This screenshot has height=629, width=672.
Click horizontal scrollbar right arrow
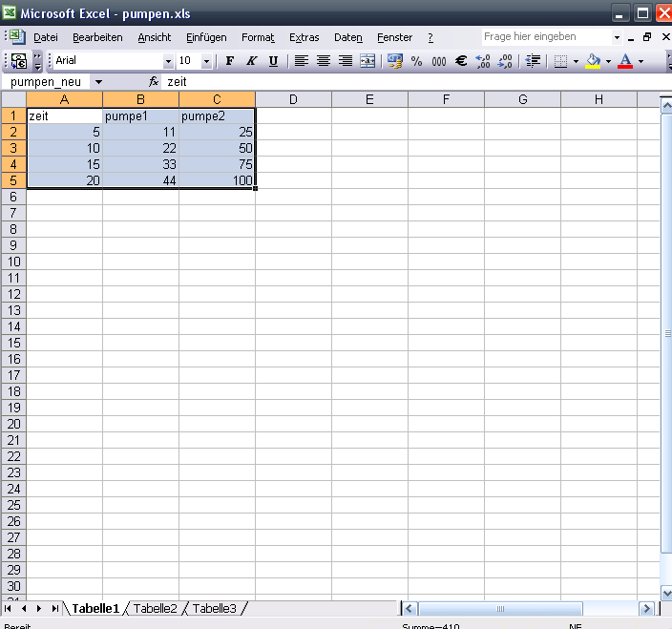click(x=646, y=608)
